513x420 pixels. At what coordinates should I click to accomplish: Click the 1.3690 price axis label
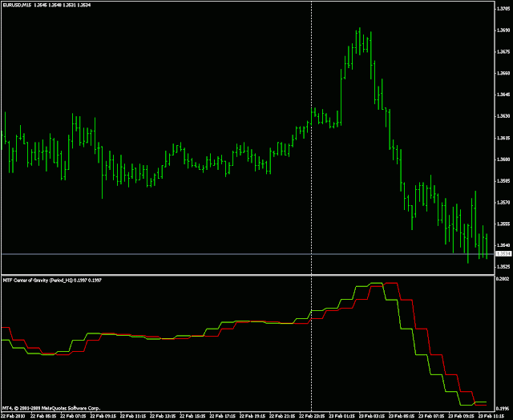[x=503, y=30]
